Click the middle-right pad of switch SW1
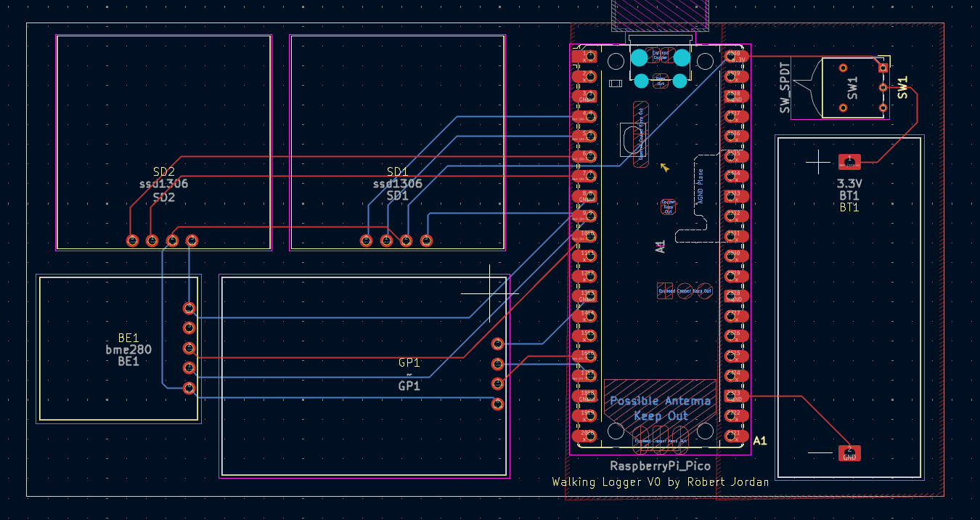Viewport: 980px width, 520px height. pyautogui.click(x=883, y=87)
